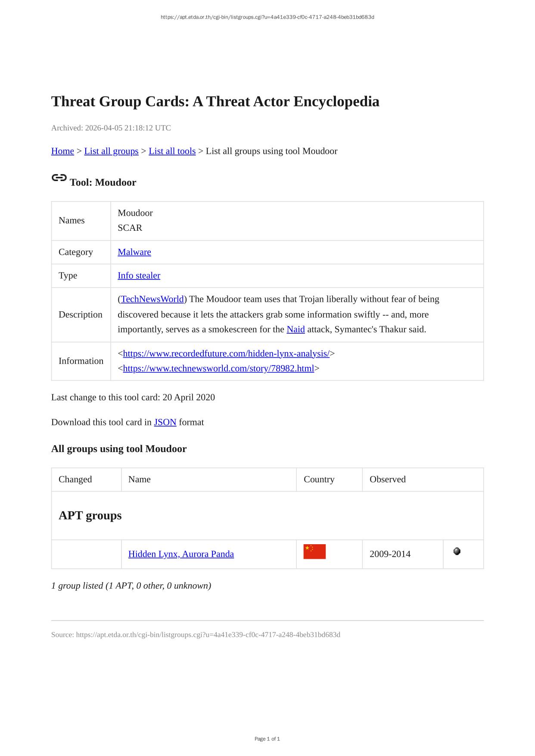Click the Observed column header
Viewport: 535px width, 756px height.
[388, 480]
